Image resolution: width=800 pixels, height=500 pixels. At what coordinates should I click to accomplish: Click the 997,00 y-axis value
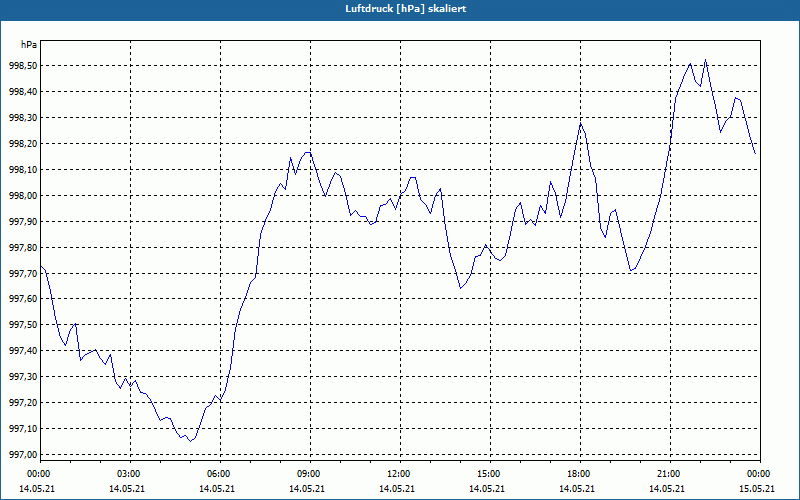point(24,455)
